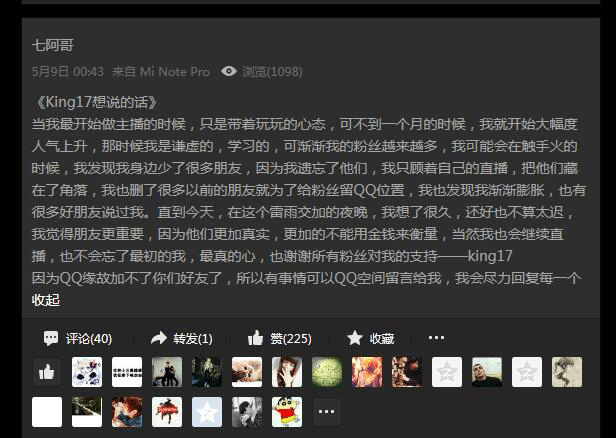Click the thumbs-up icon next to 赞(225)

coord(255,338)
